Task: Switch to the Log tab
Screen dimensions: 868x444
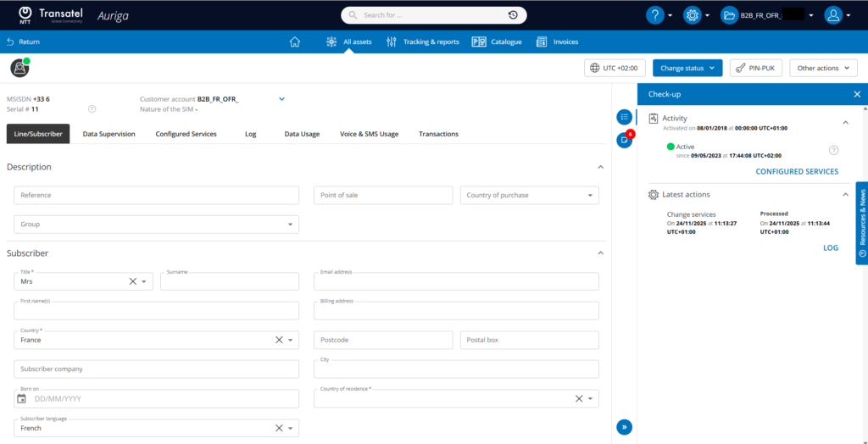Action: (250, 134)
